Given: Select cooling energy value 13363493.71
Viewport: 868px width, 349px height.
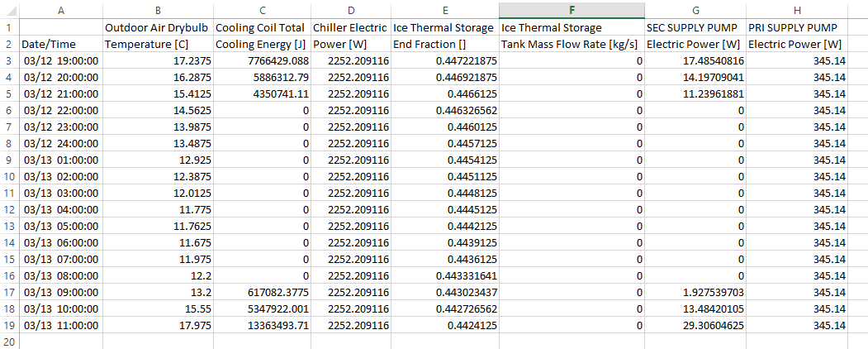Looking at the screenshot, I should (x=262, y=325).
